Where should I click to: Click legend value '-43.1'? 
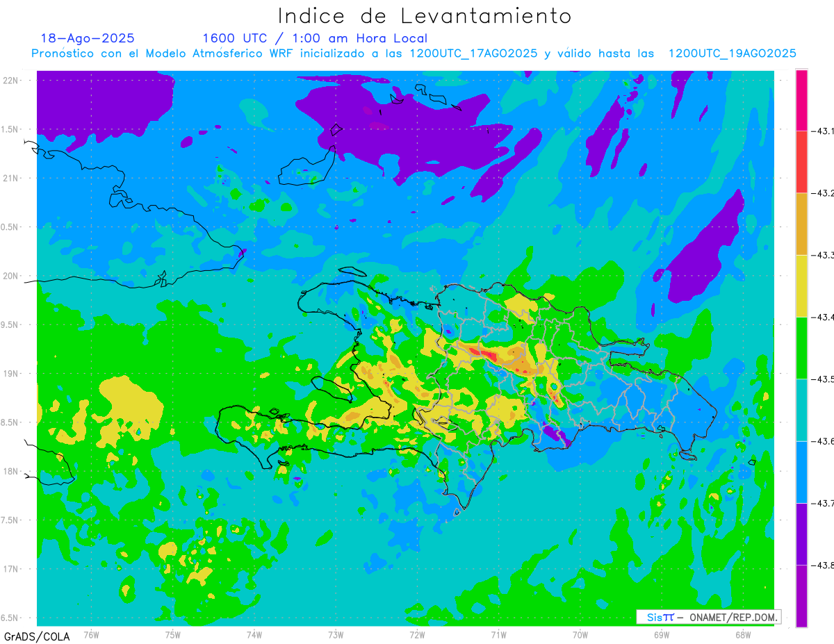[x=822, y=131]
